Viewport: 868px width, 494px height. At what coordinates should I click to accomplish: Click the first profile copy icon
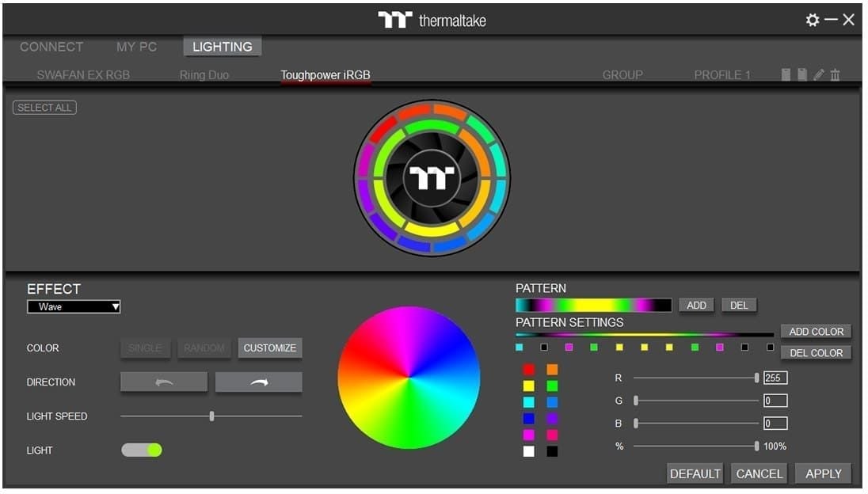coord(786,74)
